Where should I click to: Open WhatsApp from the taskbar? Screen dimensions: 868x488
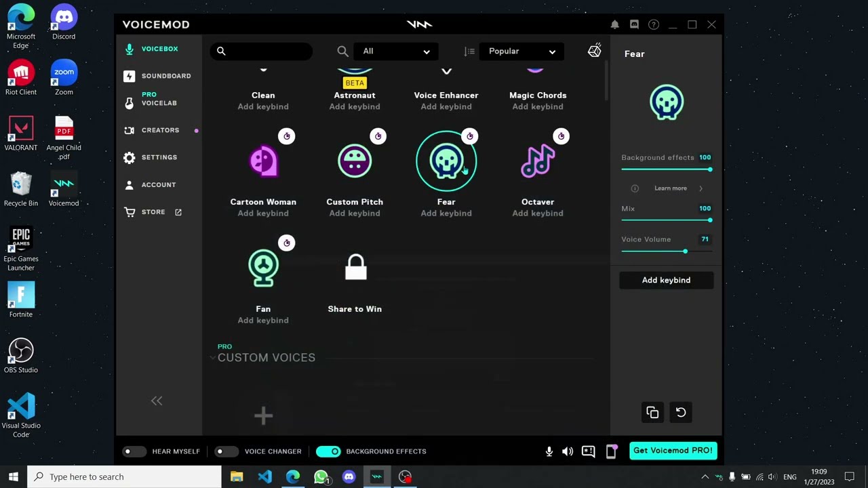321,476
